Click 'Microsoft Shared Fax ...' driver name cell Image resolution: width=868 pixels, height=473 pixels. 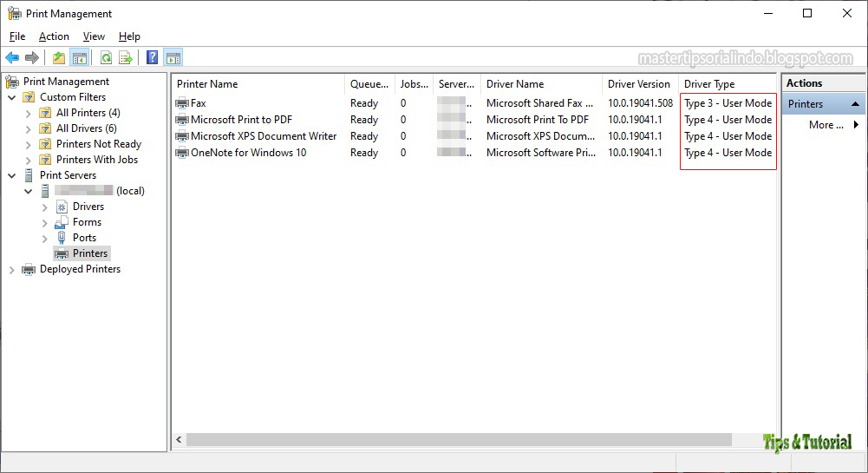539,103
